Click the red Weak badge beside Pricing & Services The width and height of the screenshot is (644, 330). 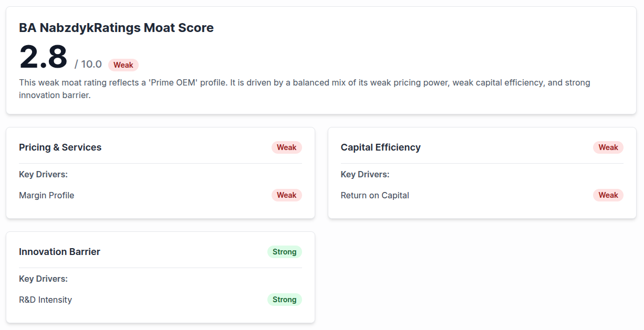click(286, 147)
